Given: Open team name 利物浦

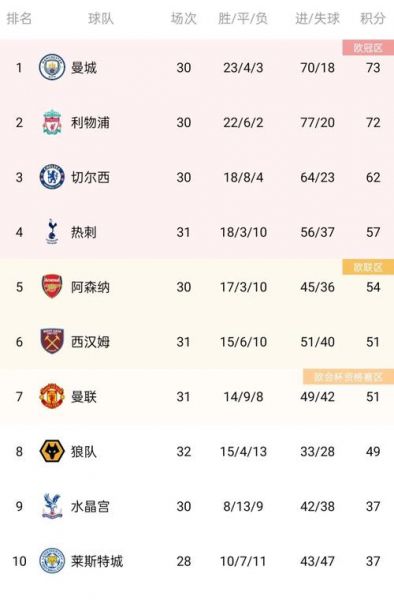Looking at the screenshot, I should 90,122.
